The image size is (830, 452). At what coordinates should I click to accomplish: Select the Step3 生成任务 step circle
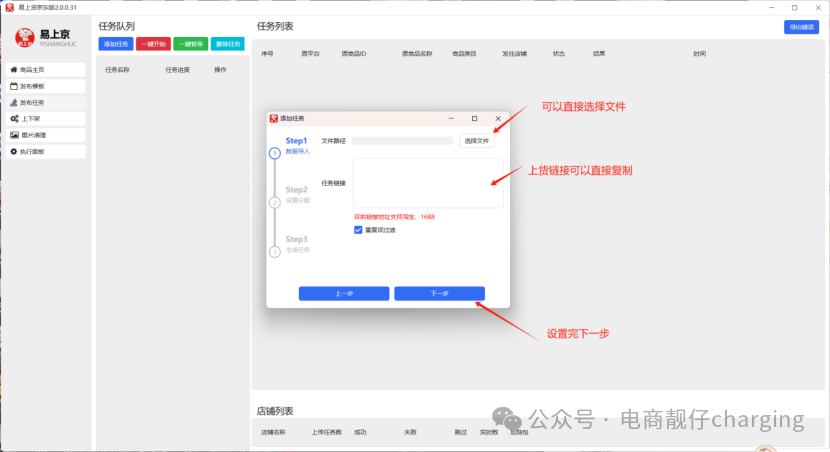[x=275, y=252]
